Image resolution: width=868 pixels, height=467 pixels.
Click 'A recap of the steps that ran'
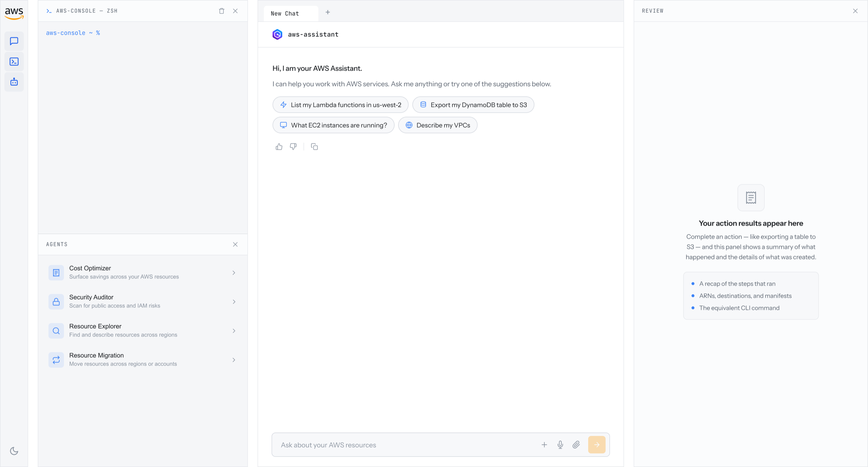[737, 284]
